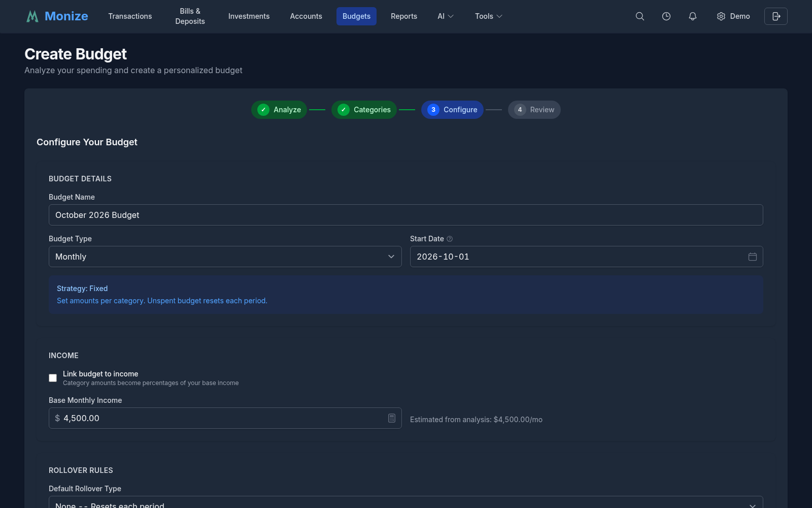Click the Categories step checkmark
This screenshot has height=508, width=812.
tap(344, 110)
